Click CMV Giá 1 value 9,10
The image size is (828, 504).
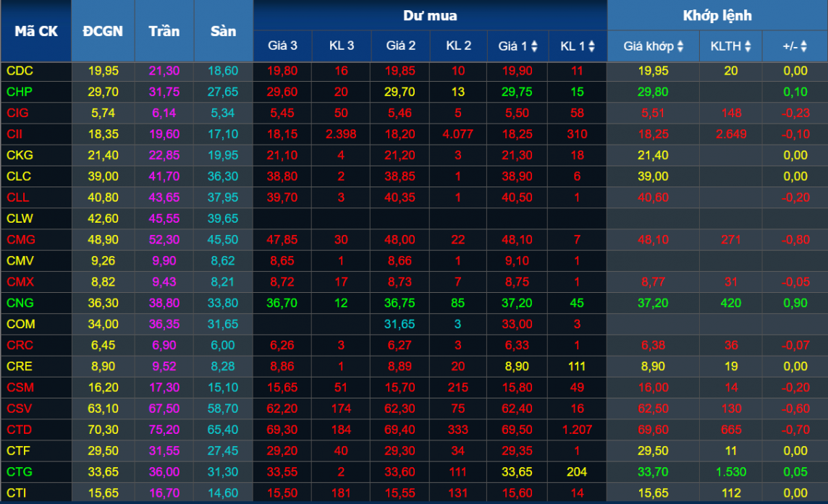pos(517,261)
